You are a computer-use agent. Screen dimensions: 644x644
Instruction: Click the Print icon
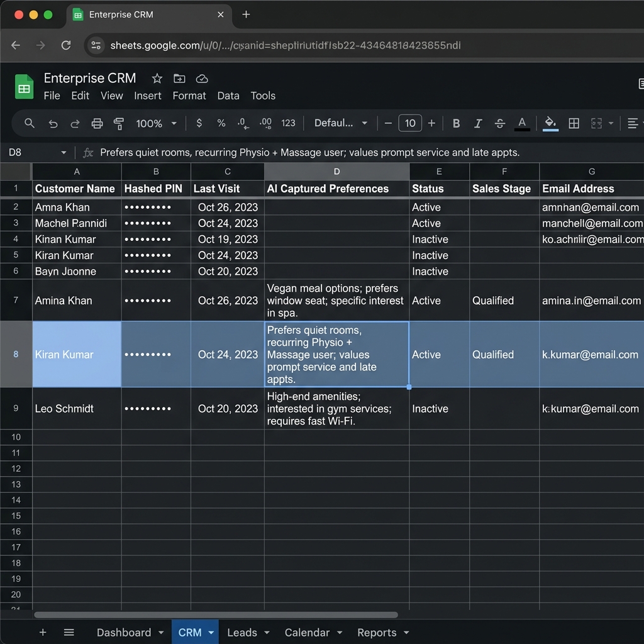97,123
